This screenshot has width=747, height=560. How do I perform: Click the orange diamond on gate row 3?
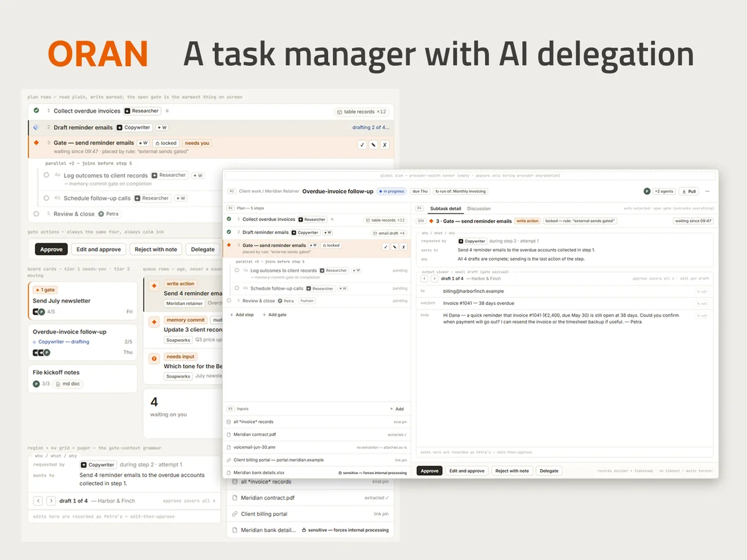[x=229, y=245]
